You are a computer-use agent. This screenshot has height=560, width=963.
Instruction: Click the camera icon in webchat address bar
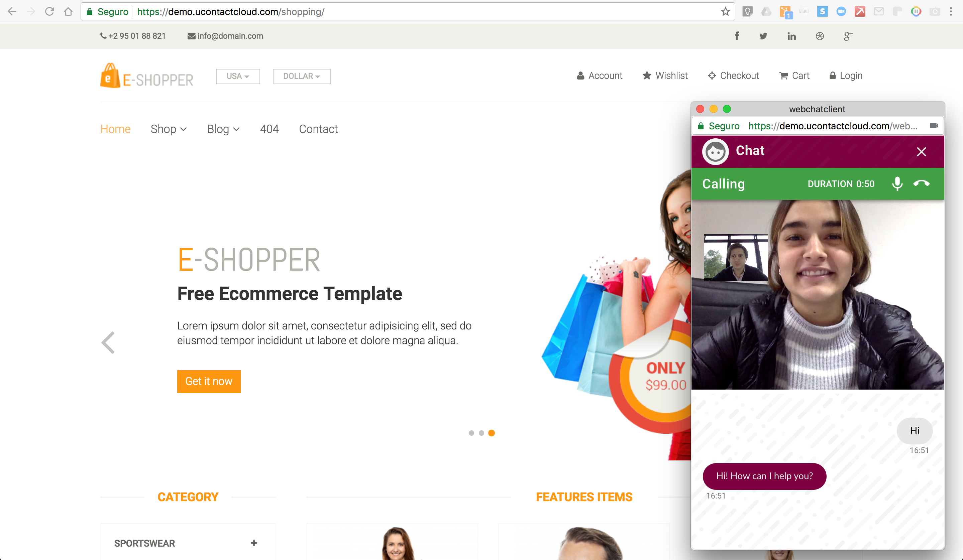tap(934, 126)
